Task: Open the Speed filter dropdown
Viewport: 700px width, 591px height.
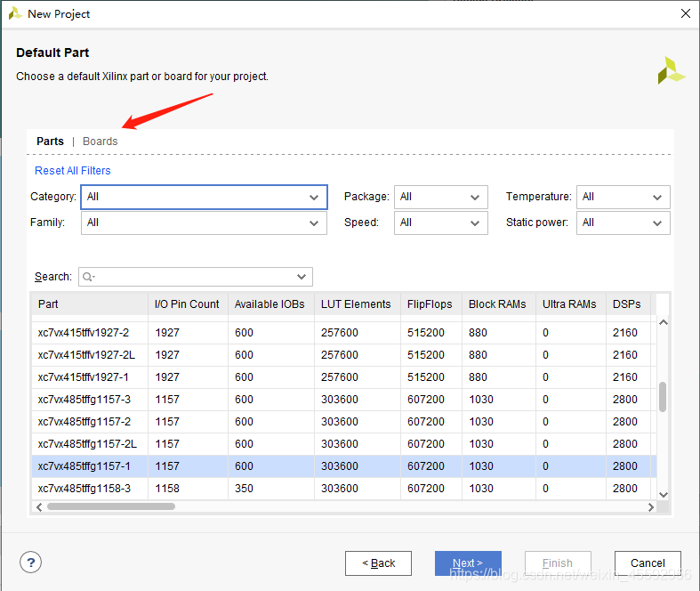Action: coord(440,223)
